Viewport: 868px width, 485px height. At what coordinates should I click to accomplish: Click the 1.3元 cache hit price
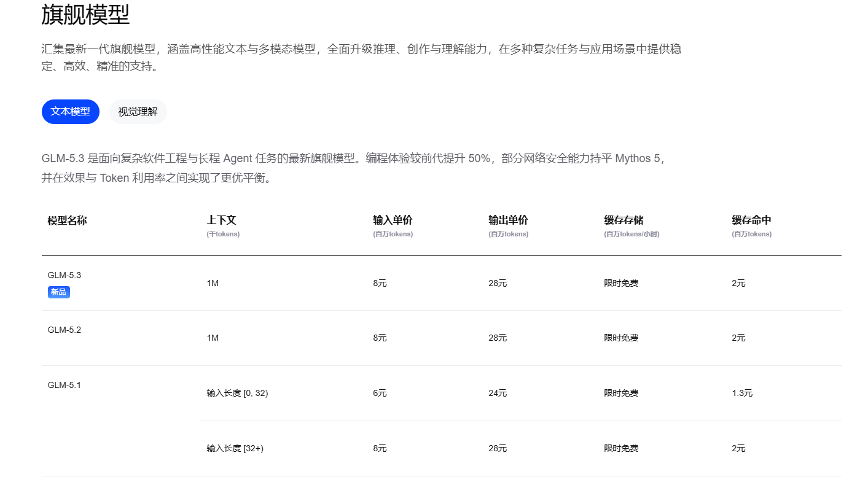tap(742, 393)
